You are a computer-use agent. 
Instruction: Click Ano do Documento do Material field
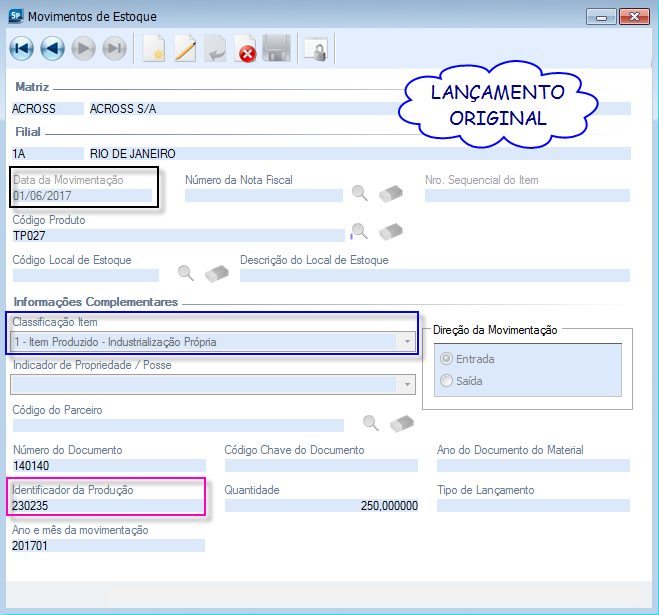point(533,465)
